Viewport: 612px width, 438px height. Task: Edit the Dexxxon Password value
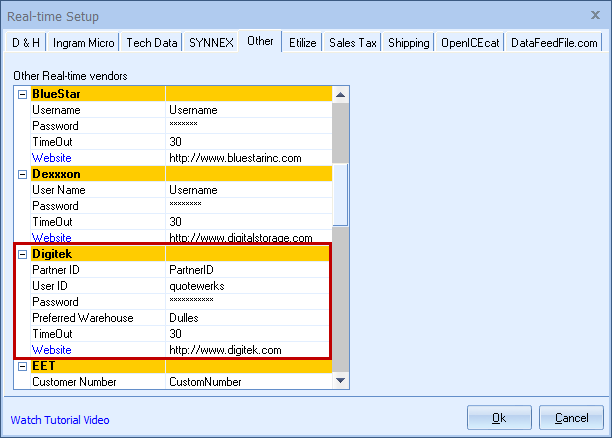[249, 206]
